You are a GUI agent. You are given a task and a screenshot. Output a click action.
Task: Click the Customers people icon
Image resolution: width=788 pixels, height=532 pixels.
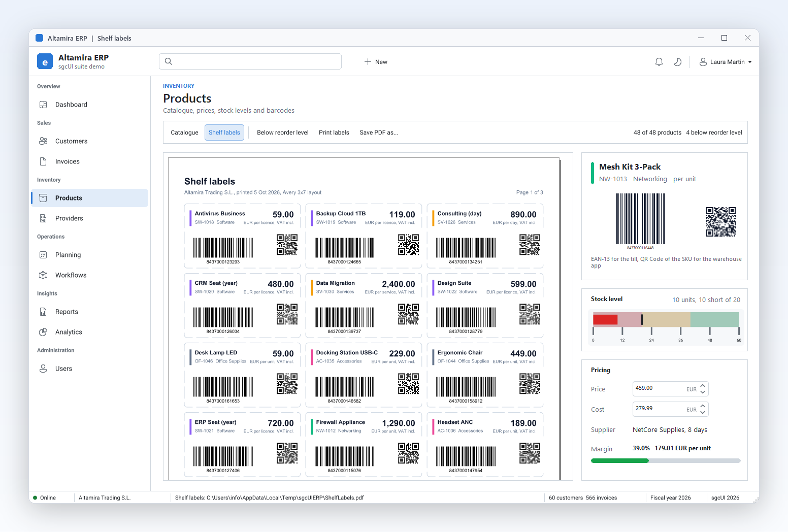point(43,141)
